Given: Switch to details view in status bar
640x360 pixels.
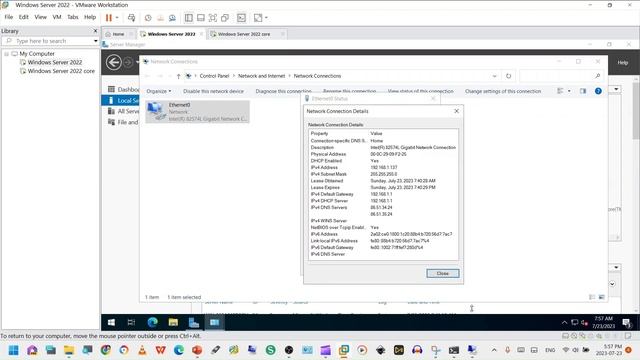Looking at the screenshot, I should tap(592, 298).
